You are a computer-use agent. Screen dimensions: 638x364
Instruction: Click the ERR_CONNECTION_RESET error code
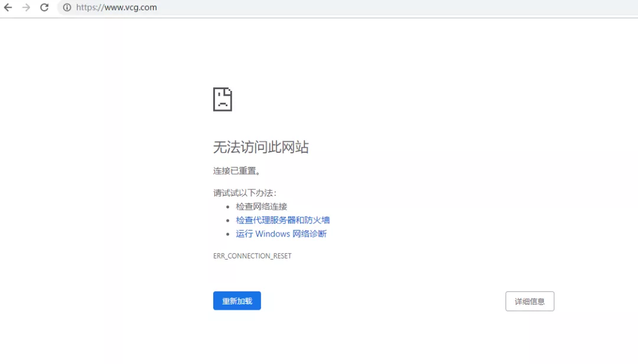coord(252,256)
